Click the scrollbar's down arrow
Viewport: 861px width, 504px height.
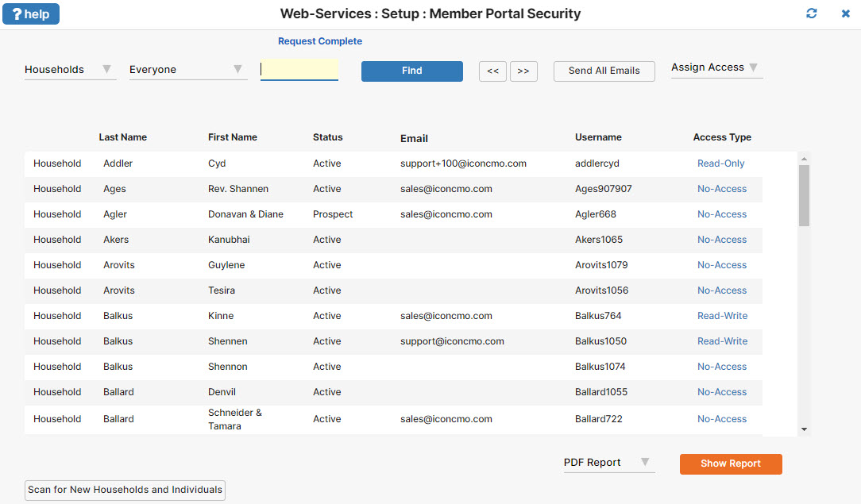coord(805,429)
